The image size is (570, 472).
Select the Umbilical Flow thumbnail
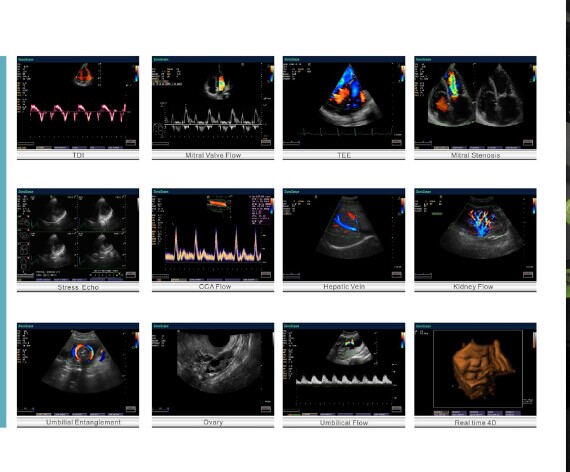[x=344, y=369]
